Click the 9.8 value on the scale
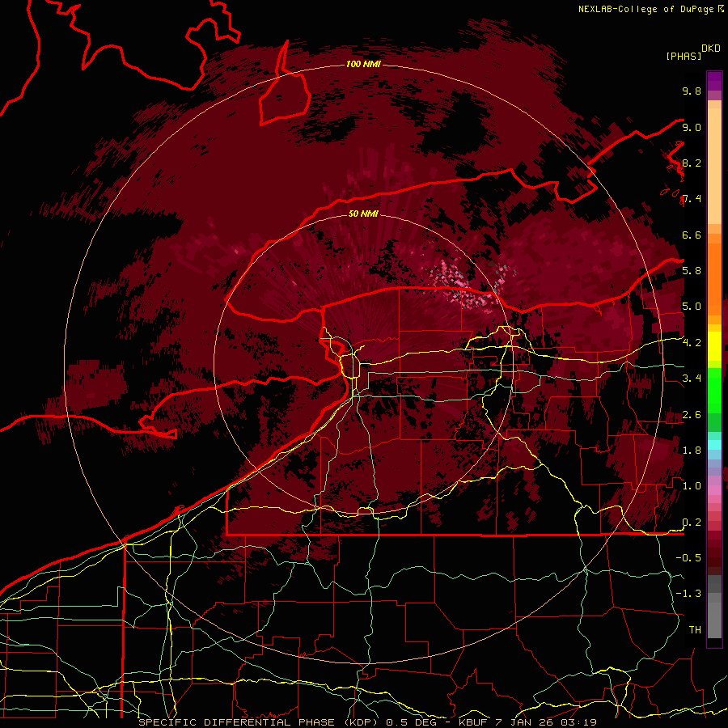 click(692, 91)
